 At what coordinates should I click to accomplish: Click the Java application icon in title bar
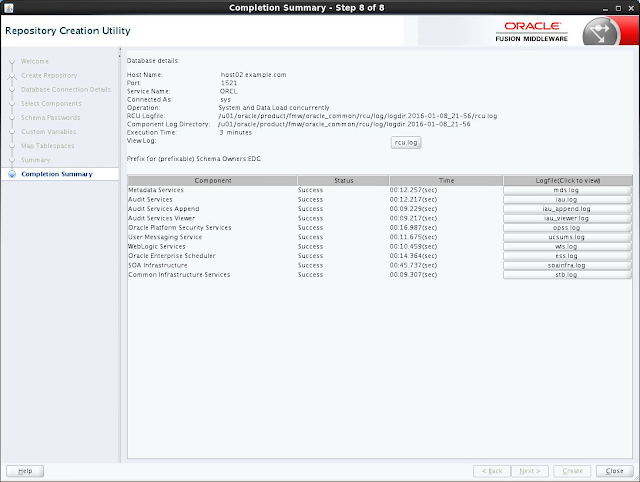(9, 8)
